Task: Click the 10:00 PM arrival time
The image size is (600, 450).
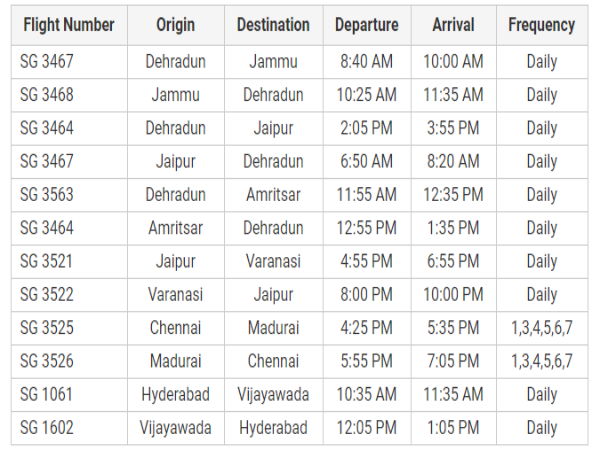Action: pyautogui.click(x=452, y=295)
